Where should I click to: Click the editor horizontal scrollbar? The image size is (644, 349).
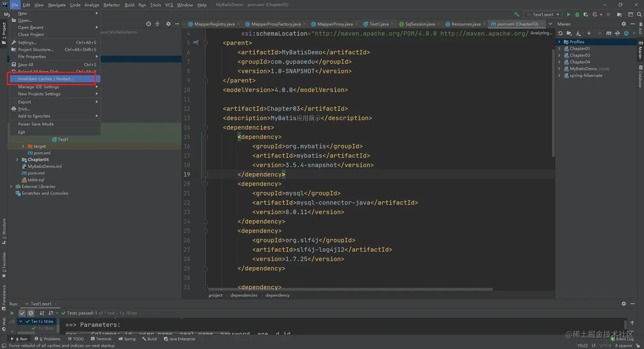(x=350, y=289)
